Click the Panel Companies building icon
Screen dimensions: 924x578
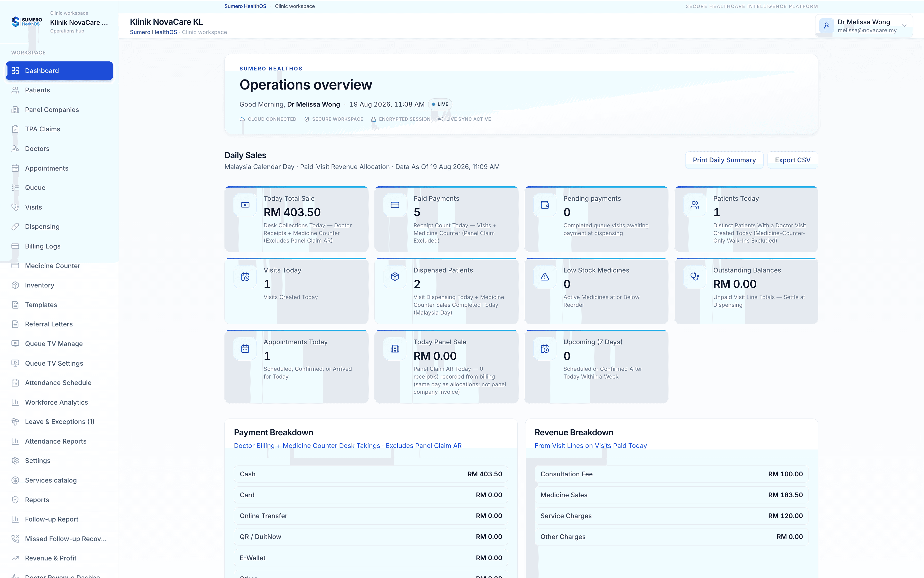pos(15,110)
